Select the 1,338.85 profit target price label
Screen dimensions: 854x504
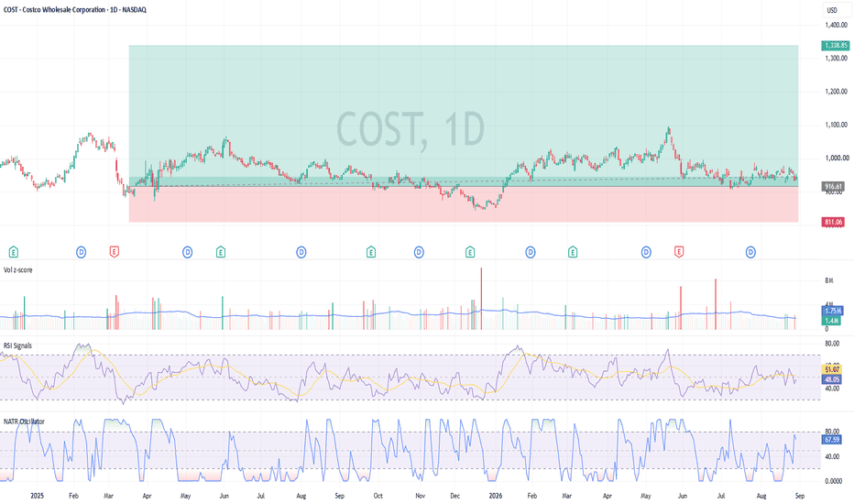[836, 45]
